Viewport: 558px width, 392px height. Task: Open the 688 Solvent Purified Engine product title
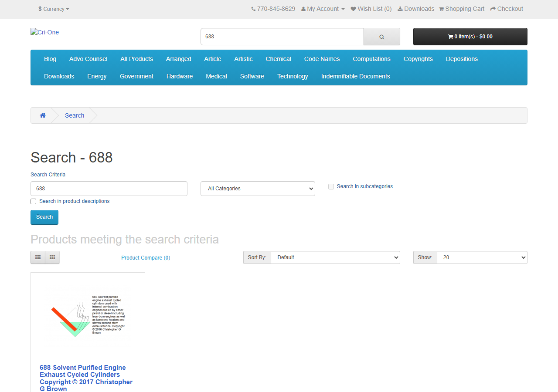[86, 378]
